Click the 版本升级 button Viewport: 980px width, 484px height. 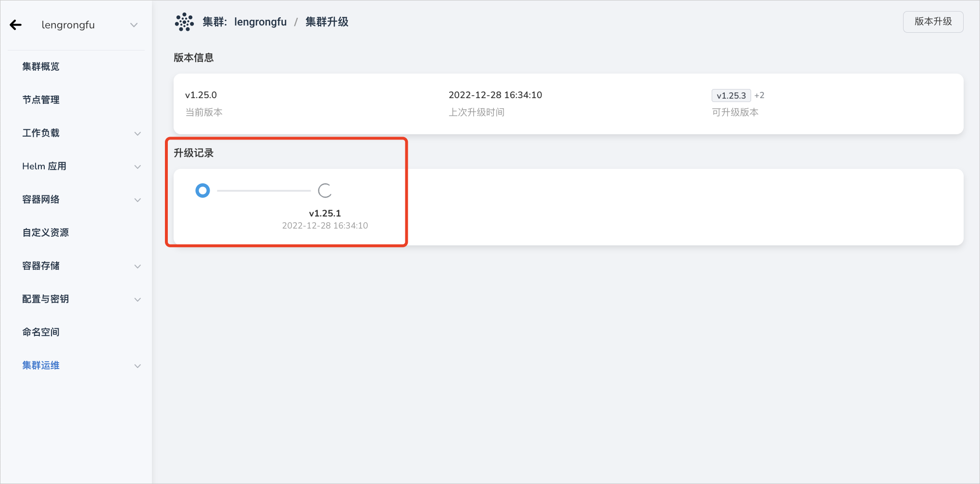[933, 22]
